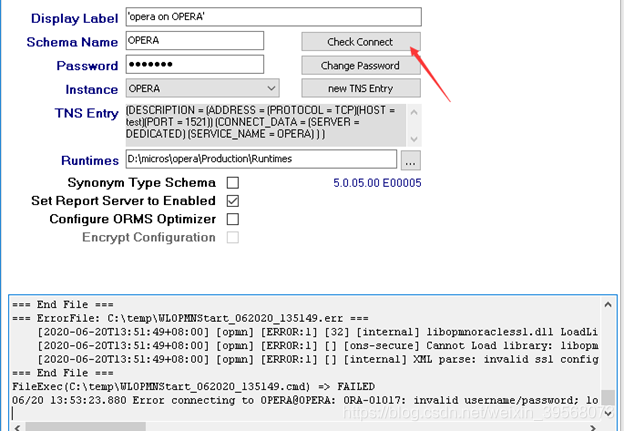Click the Runtimes label
This screenshot has height=431, width=624.
pos(90,160)
